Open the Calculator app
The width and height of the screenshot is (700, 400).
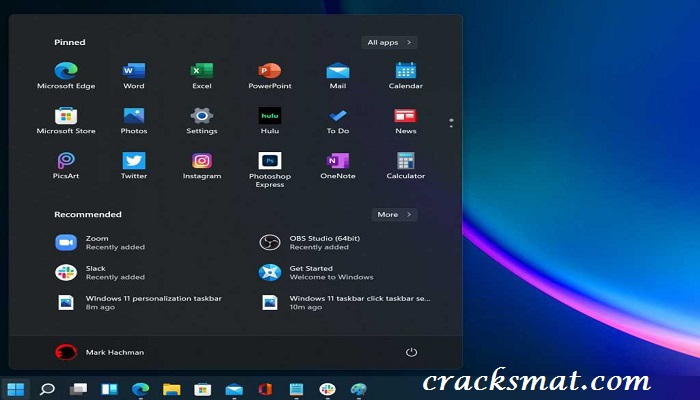(405, 166)
